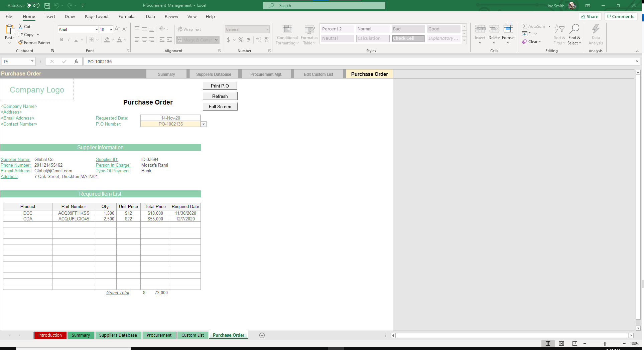Click the Save icon in title bar
644x350 pixels.
pyautogui.click(x=47, y=6)
